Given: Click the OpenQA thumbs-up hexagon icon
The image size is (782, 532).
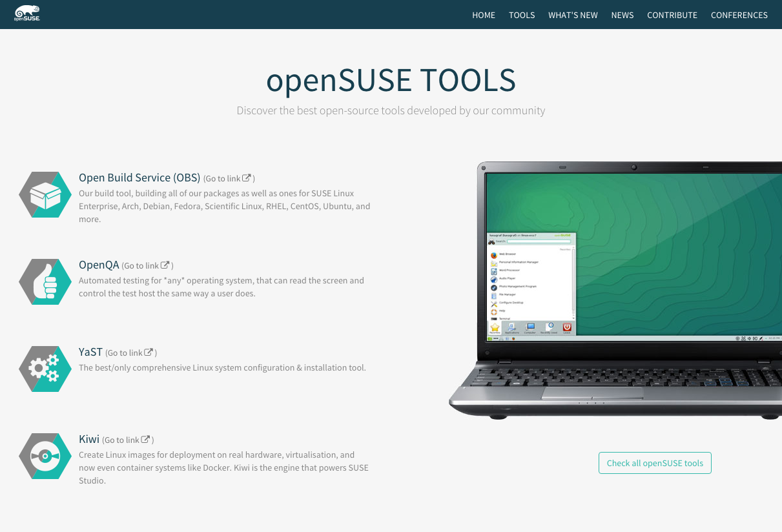Looking at the screenshot, I should point(45,281).
